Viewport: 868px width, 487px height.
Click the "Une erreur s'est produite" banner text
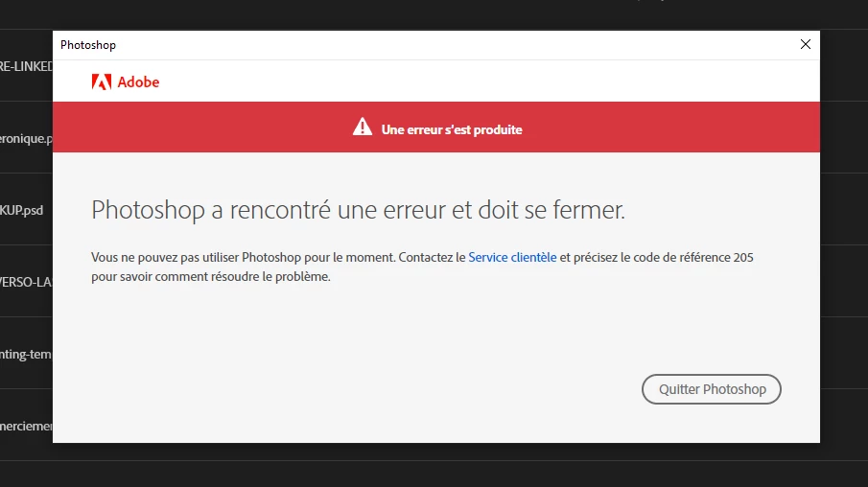point(452,129)
